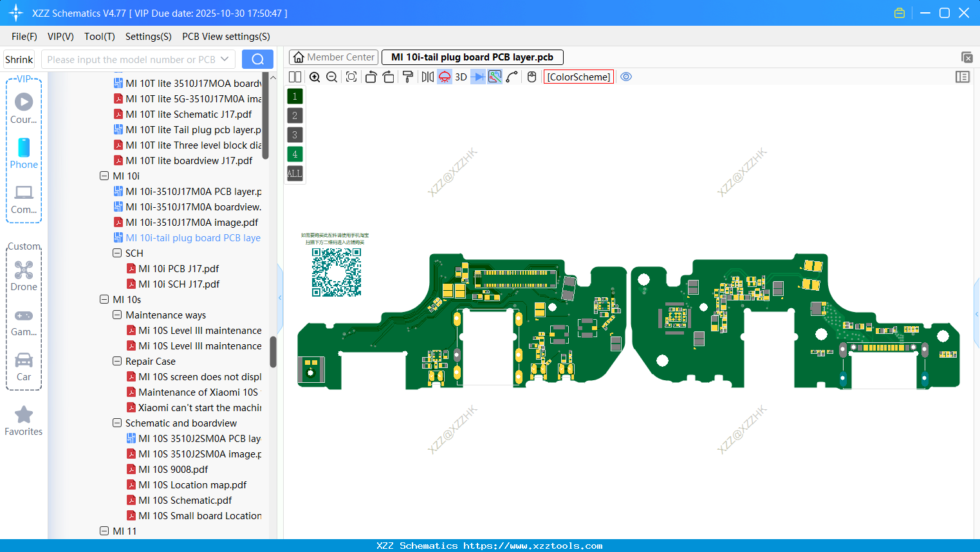Click the Member Center button
The width and height of the screenshot is (980, 552).
pyautogui.click(x=333, y=57)
